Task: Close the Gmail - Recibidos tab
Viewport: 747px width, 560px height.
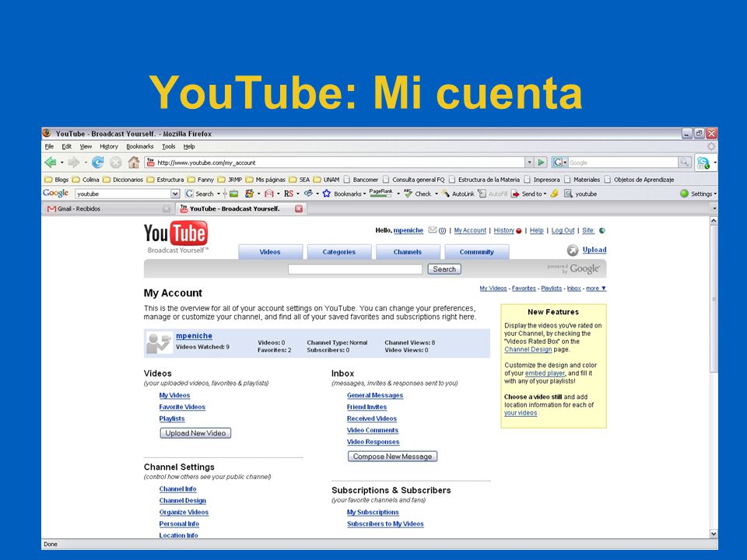Action: tap(167, 208)
